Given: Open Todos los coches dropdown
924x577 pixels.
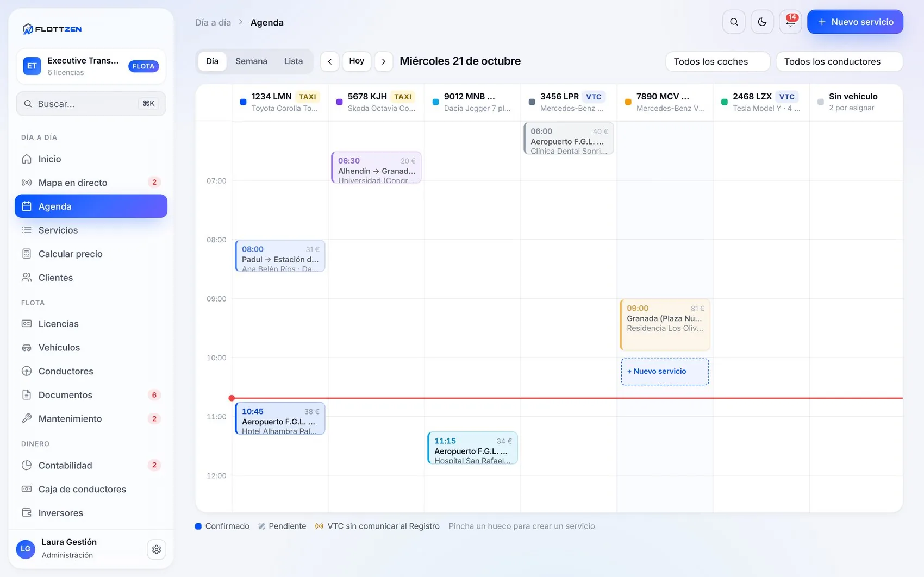Looking at the screenshot, I should pyautogui.click(x=717, y=61).
